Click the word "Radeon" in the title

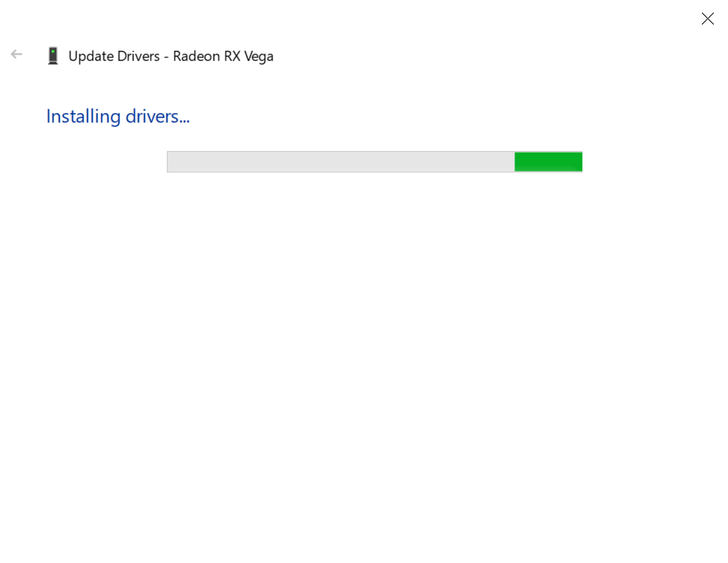pos(197,56)
